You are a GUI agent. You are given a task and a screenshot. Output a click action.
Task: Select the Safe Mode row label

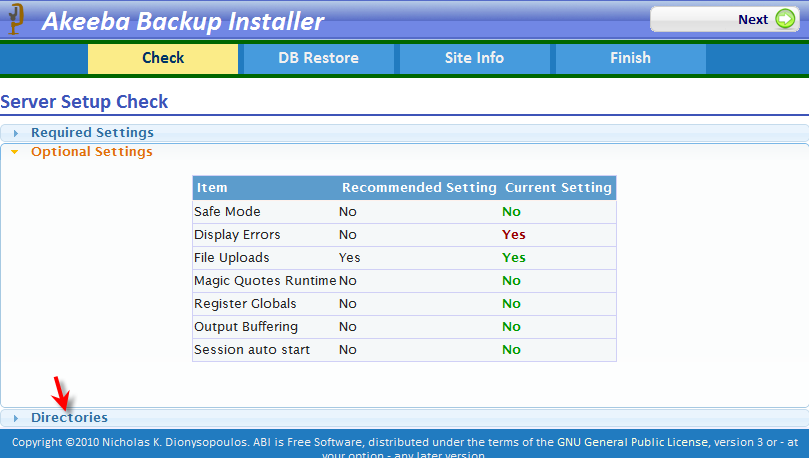point(227,211)
